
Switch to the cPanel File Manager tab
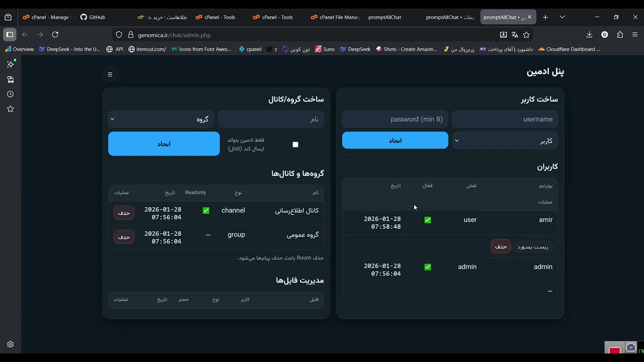[x=335, y=17]
